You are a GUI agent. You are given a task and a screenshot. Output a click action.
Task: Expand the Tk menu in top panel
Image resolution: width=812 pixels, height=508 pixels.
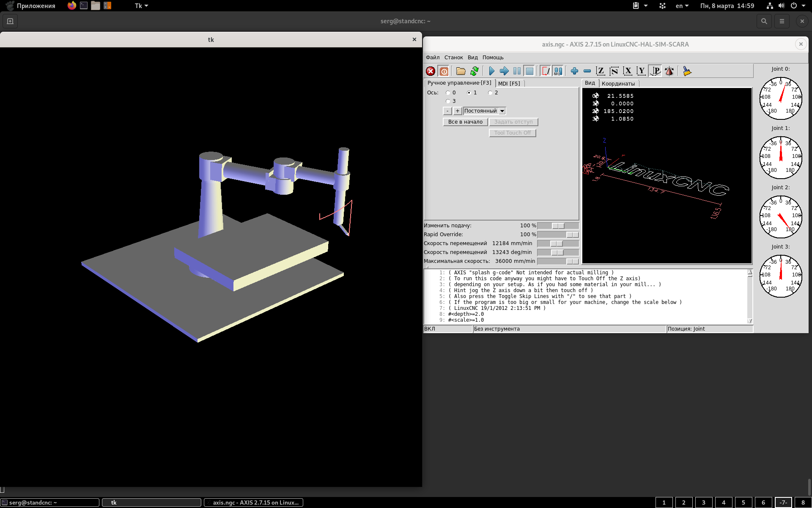click(141, 6)
